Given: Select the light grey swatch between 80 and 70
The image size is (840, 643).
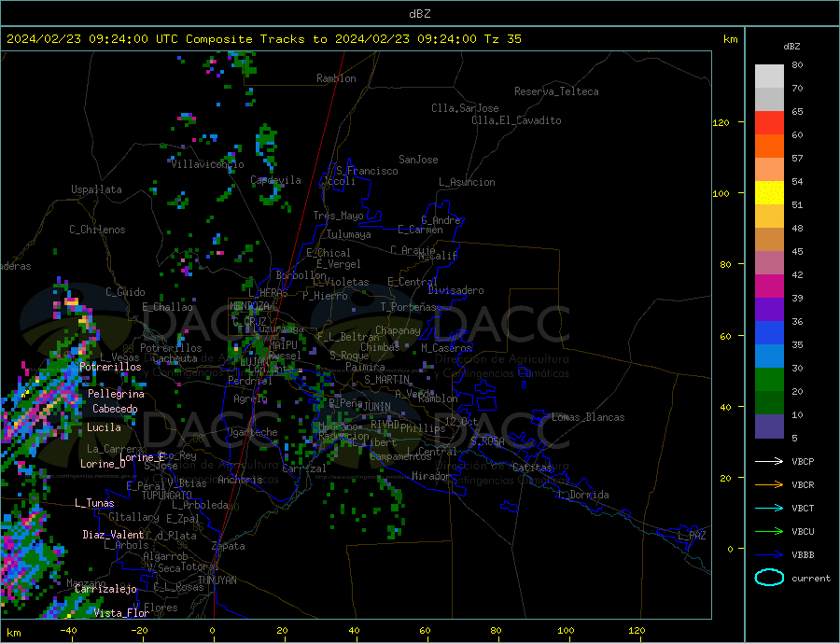Looking at the screenshot, I should [769, 77].
